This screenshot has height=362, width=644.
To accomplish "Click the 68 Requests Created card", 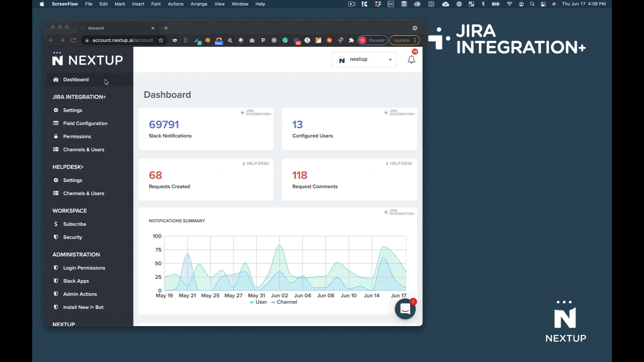I will click(x=206, y=180).
